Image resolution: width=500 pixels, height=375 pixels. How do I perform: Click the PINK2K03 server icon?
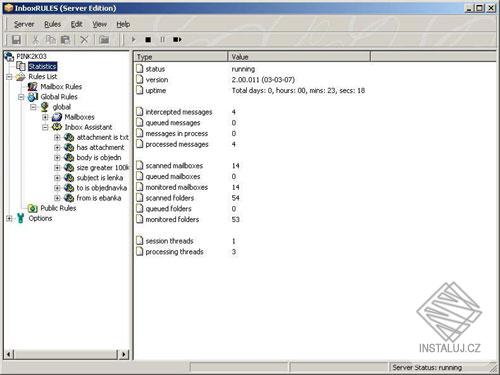[x=9, y=56]
